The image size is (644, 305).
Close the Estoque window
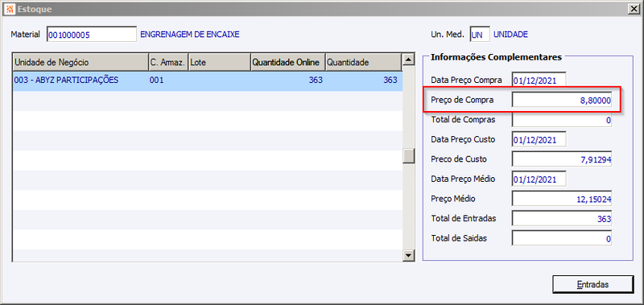(634, 8)
